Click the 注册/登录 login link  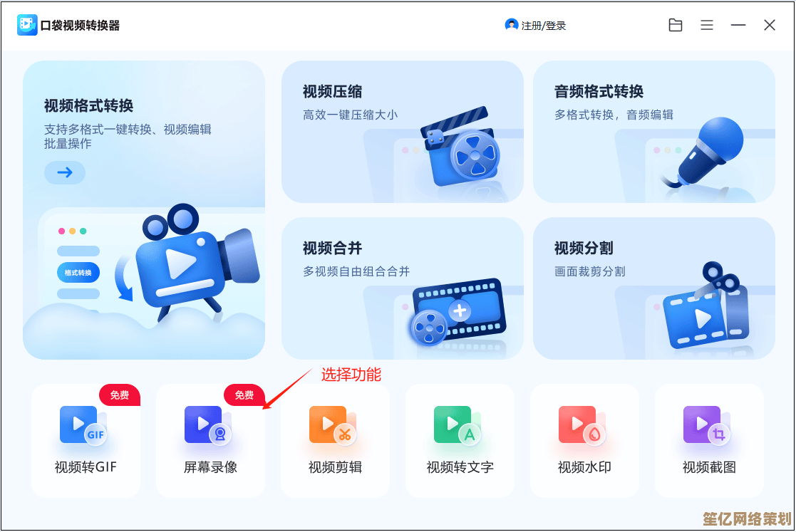pos(536,26)
